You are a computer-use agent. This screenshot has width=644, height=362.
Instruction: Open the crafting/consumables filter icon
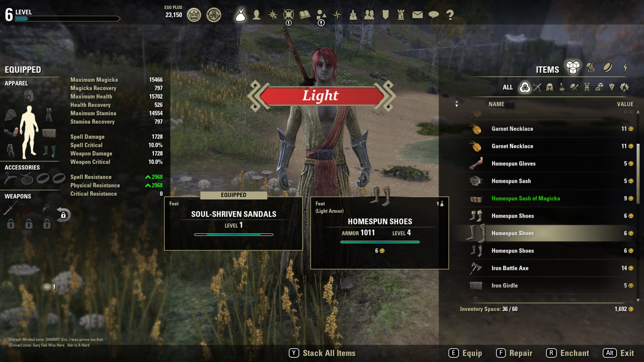click(x=560, y=87)
